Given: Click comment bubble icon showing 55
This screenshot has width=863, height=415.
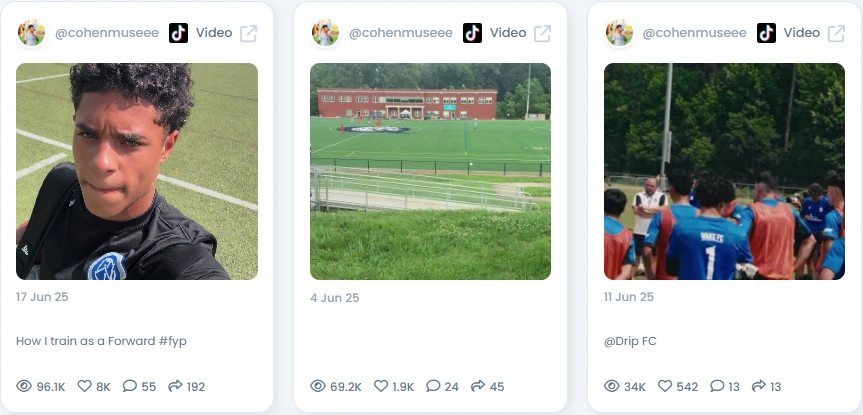Looking at the screenshot, I should (129, 386).
